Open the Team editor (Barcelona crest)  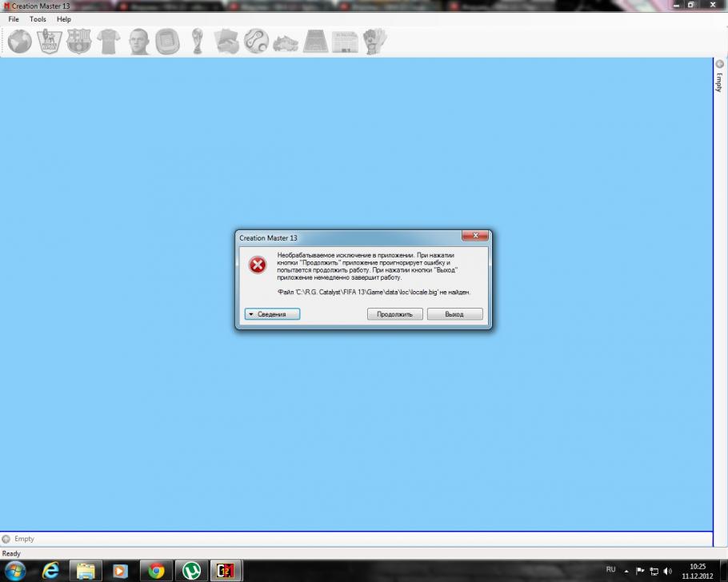click(x=79, y=42)
